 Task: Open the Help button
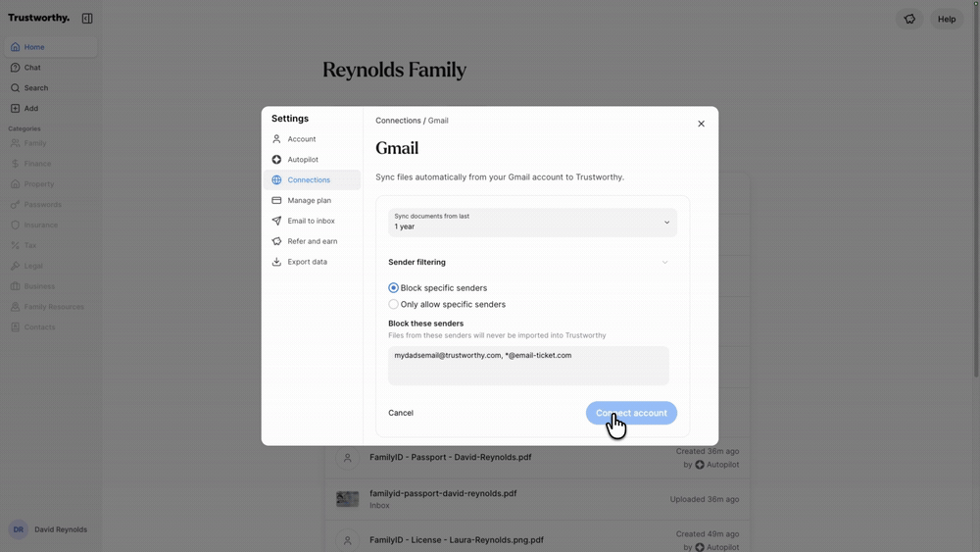[x=947, y=19]
